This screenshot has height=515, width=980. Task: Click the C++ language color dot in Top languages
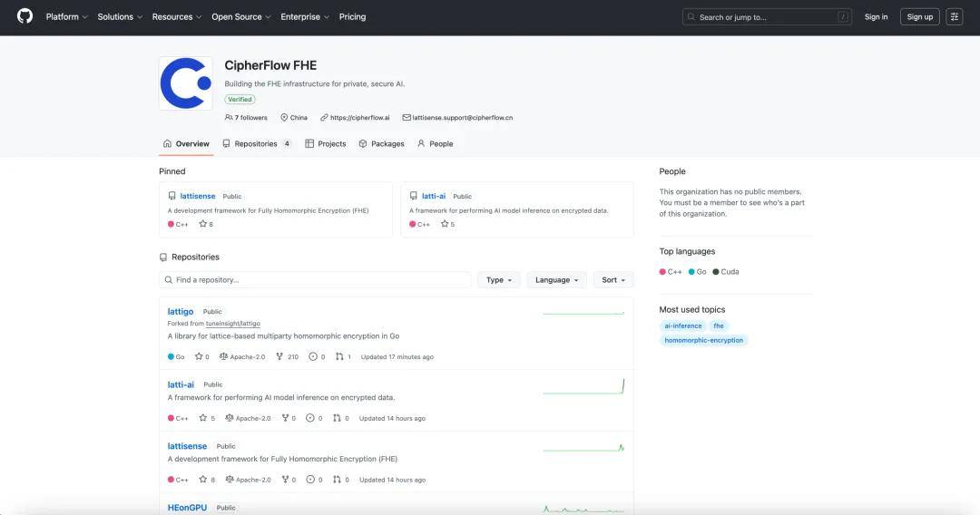point(663,272)
